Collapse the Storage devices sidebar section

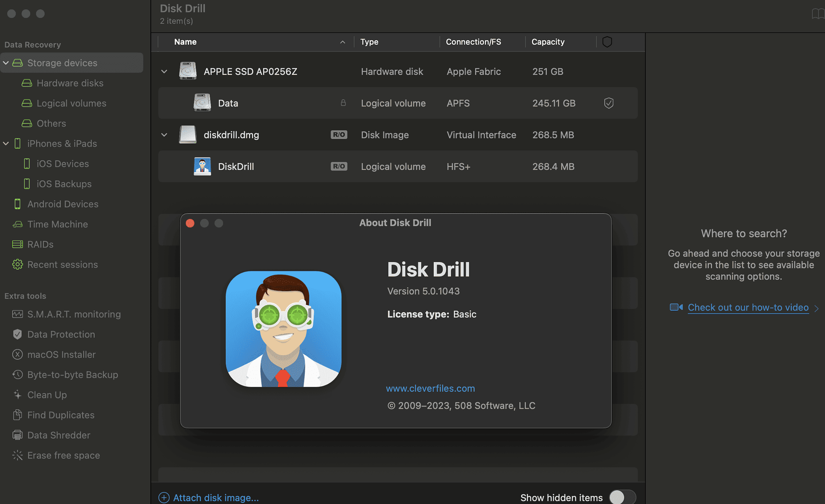[6, 62]
